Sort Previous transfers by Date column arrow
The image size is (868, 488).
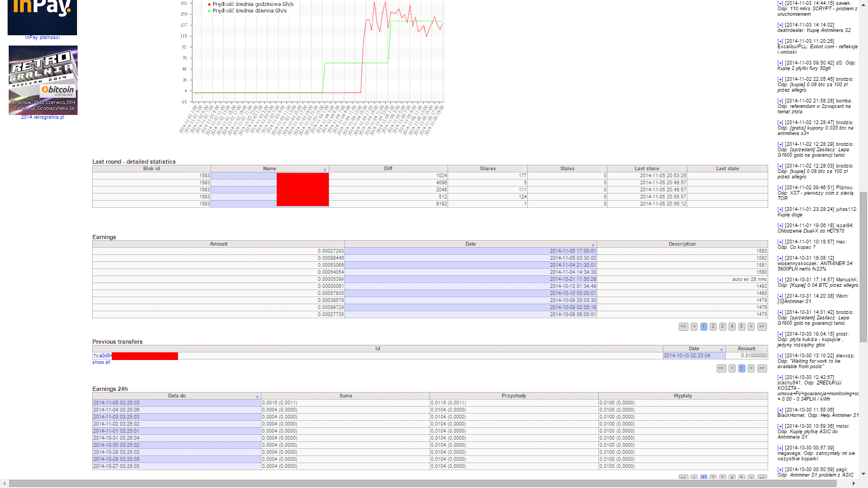722,350
